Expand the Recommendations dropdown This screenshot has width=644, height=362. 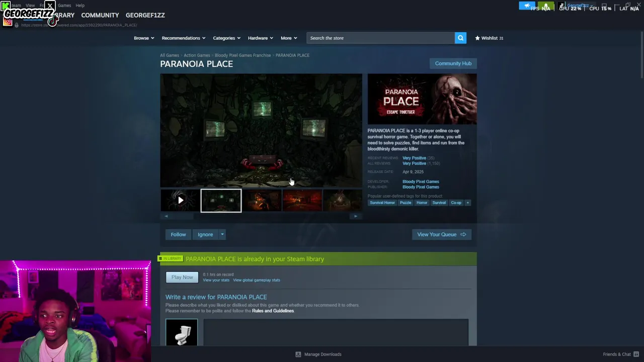[183, 38]
